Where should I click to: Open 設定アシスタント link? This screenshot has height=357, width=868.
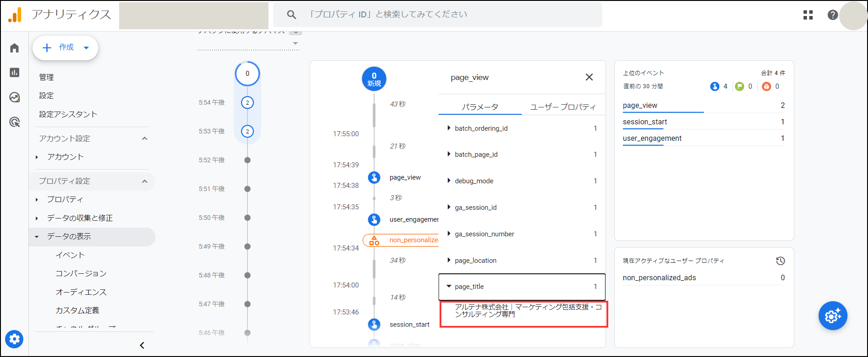tap(68, 114)
